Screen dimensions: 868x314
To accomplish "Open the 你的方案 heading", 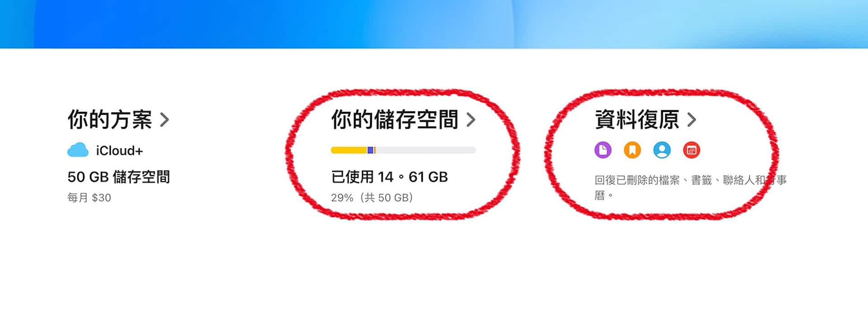I will pos(110,120).
